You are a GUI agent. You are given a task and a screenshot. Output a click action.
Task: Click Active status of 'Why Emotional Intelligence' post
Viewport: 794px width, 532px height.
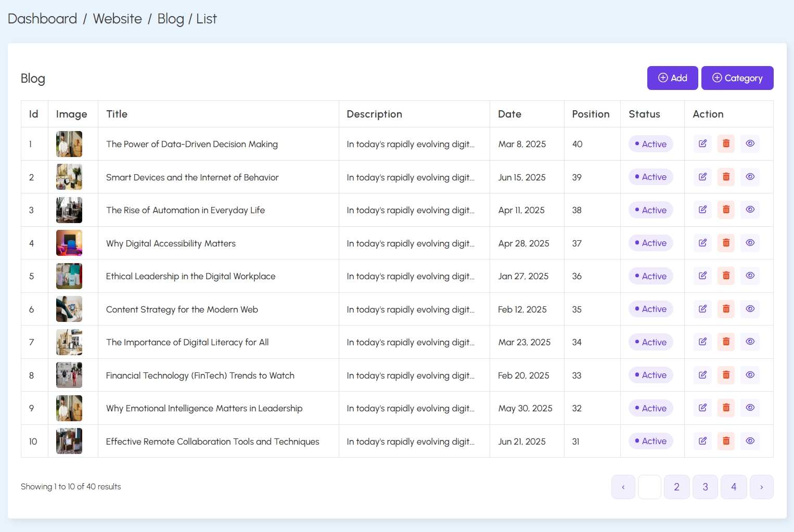[x=651, y=408]
